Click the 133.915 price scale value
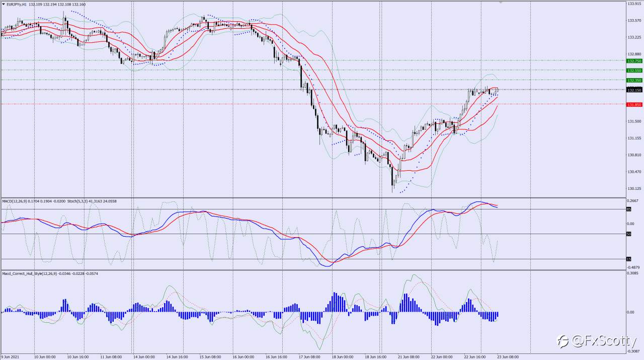Viewport: 644px width, 360px height. [x=634, y=4]
